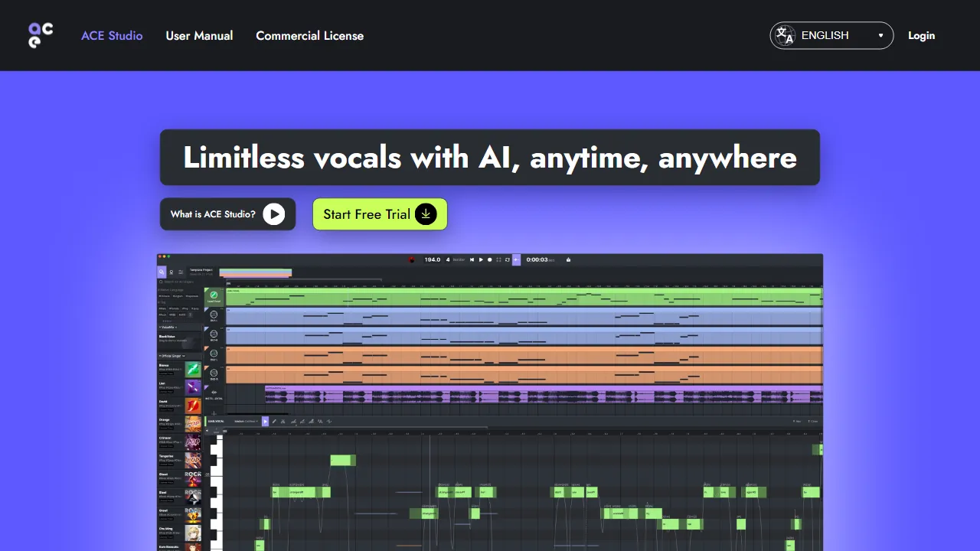The height and width of the screenshot is (551, 980).
Task: Click the ACE logo in the header
Action: click(x=41, y=35)
